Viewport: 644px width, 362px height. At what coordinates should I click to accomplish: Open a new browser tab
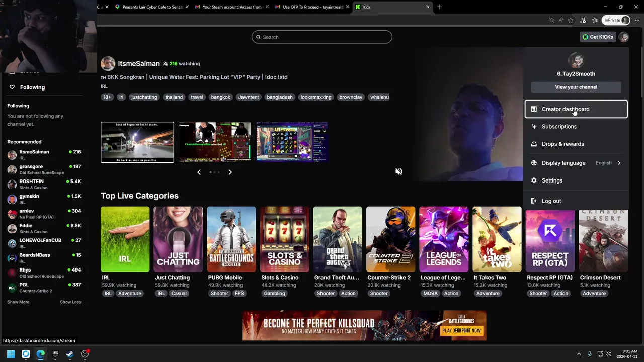pos(439,7)
